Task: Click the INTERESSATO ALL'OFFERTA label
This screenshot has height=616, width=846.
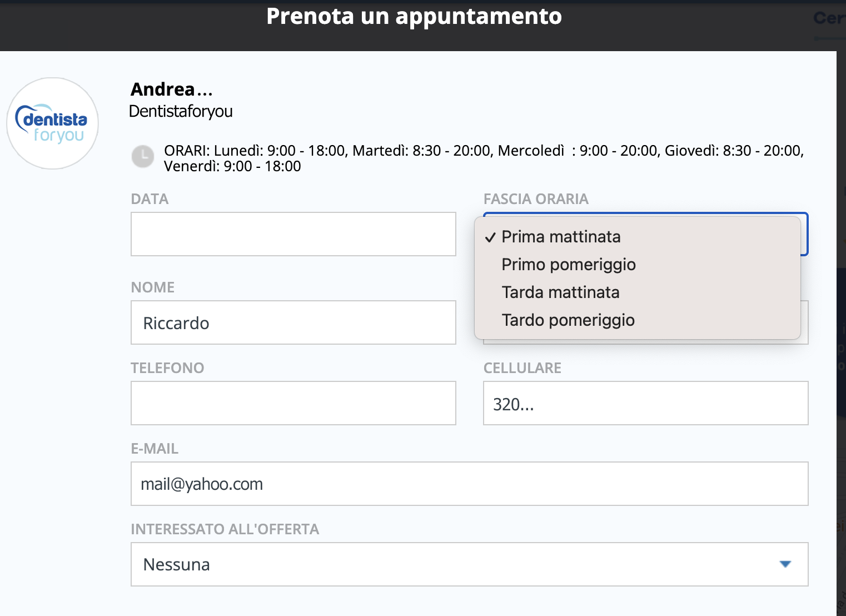Action: click(225, 529)
